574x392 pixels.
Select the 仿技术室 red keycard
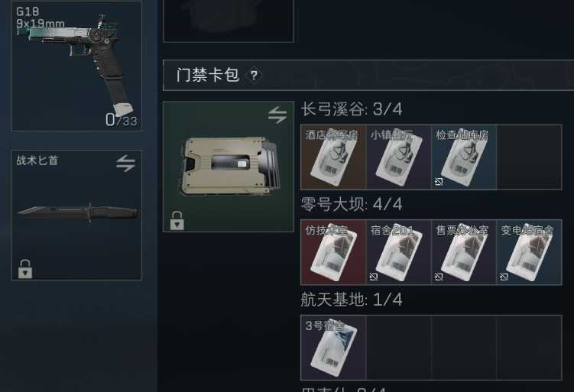coord(333,252)
